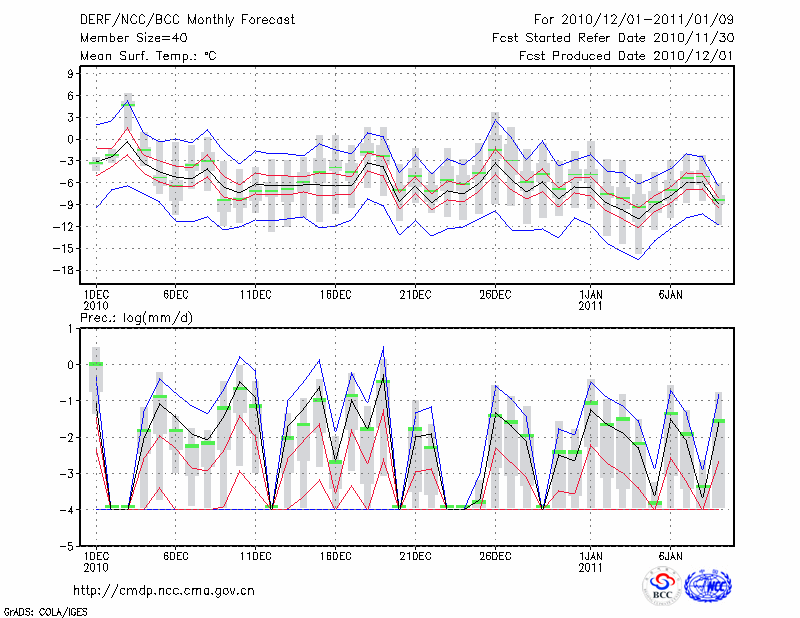The width and height of the screenshot is (800, 618).
Task: Click 16DEC on the temperature chart axis
Action: [x=335, y=294]
